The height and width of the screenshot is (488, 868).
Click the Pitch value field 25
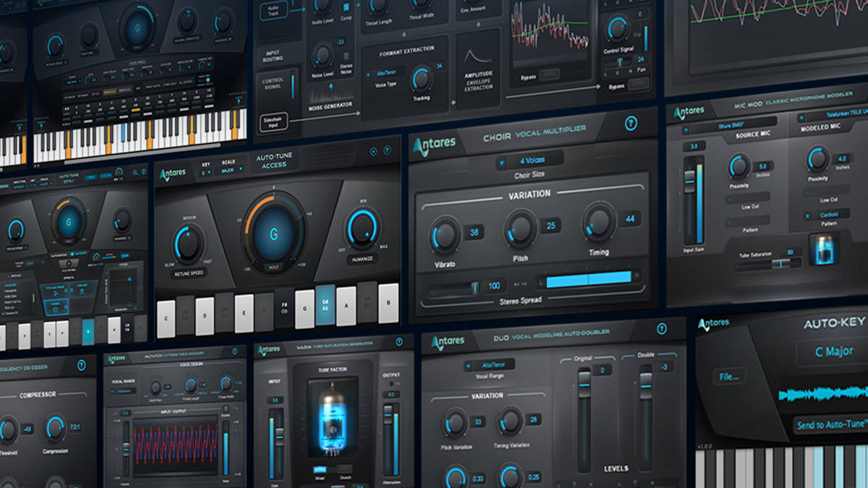tap(551, 226)
